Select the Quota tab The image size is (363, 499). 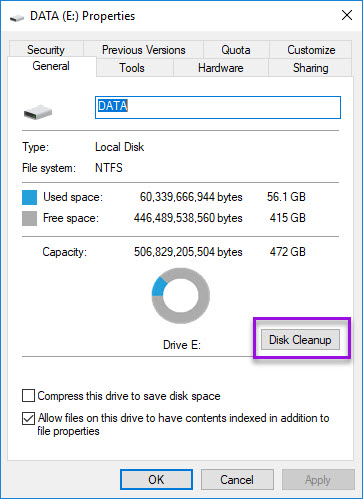[236, 50]
